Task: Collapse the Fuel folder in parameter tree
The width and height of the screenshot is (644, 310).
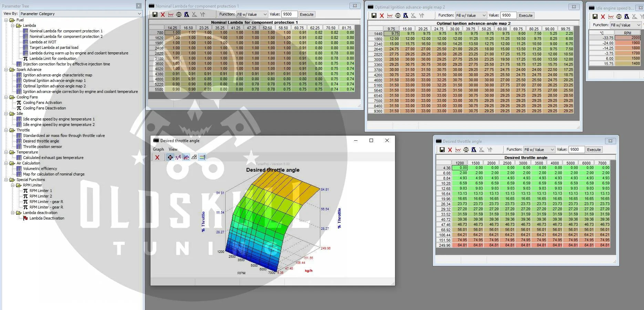Action: pos(6,20)
